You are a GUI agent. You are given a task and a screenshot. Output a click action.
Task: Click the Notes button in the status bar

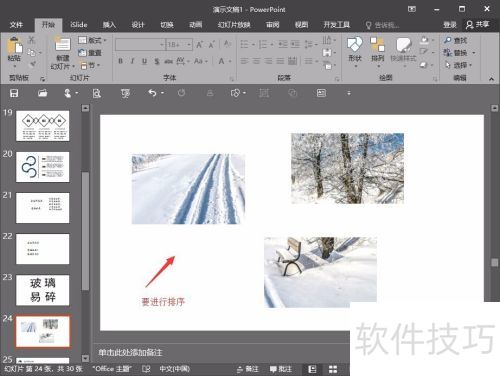point(248,369)
